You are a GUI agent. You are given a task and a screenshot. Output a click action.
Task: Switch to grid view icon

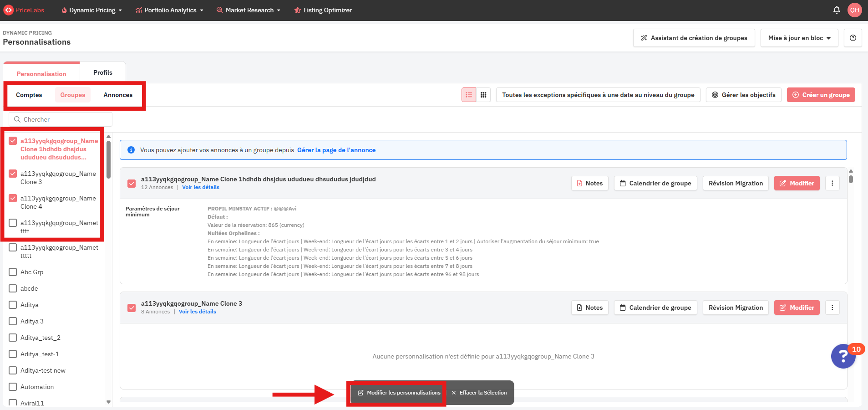pos(483,95)
